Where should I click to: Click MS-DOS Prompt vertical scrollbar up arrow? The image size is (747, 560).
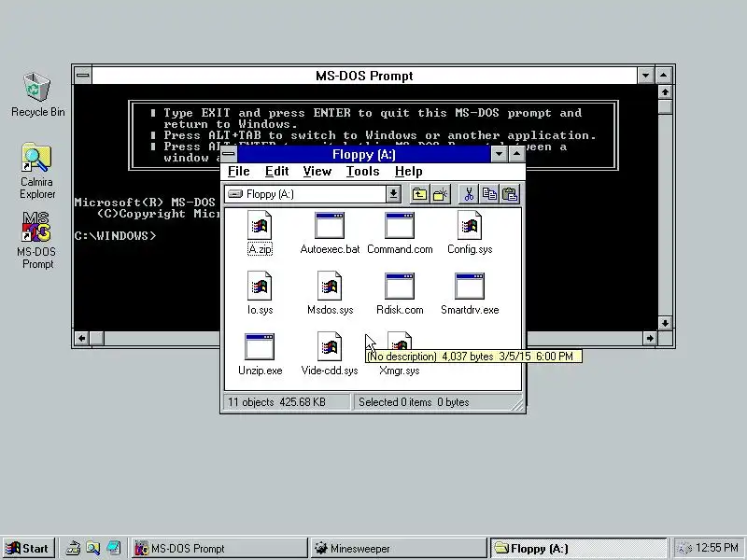pyautogui.click(x=665, y=91)
